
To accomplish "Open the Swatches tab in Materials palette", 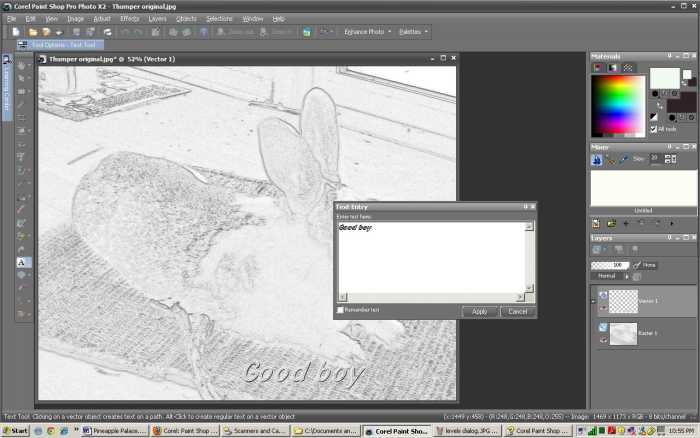I will pos(628,68).
